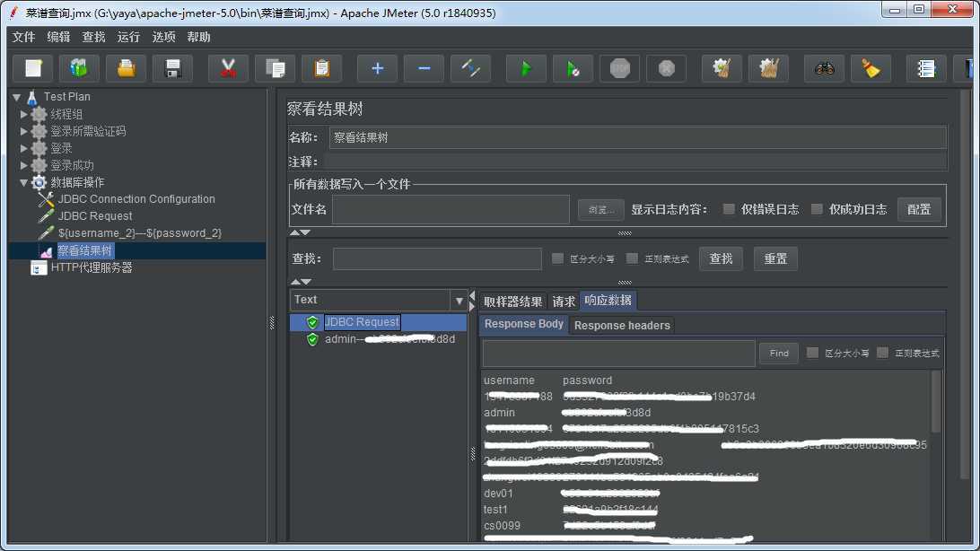The height and width of the screenshot is (551, 980).
Task: Click the Shutdown test icon
Action: [666, 68]
